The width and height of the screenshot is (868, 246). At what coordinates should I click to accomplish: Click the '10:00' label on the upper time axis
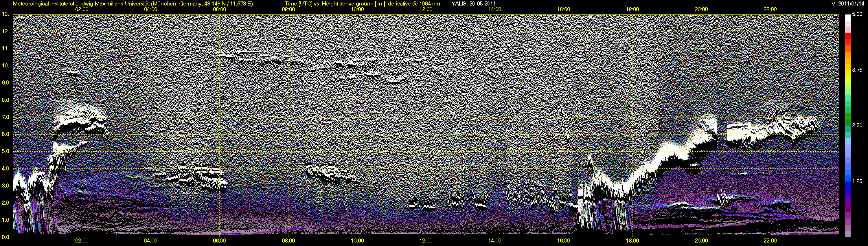point(357,10)
